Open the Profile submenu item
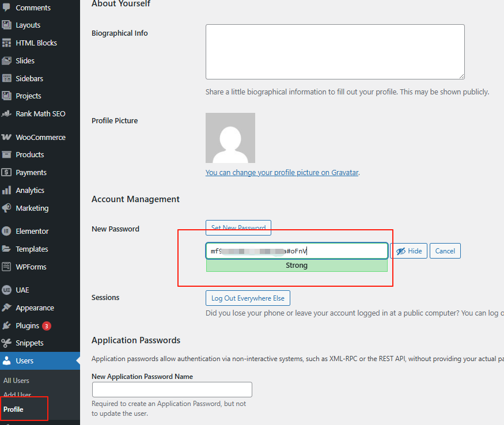504x425 pixels. click(x=13, y=409)
